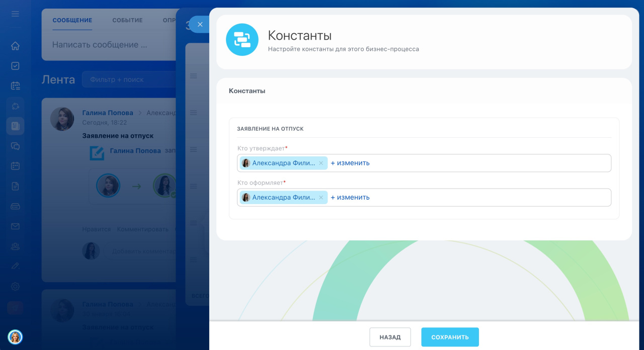Click '+ изменить' for Кто оформляет
The image size is (644, 350).
tap(350, 198)
